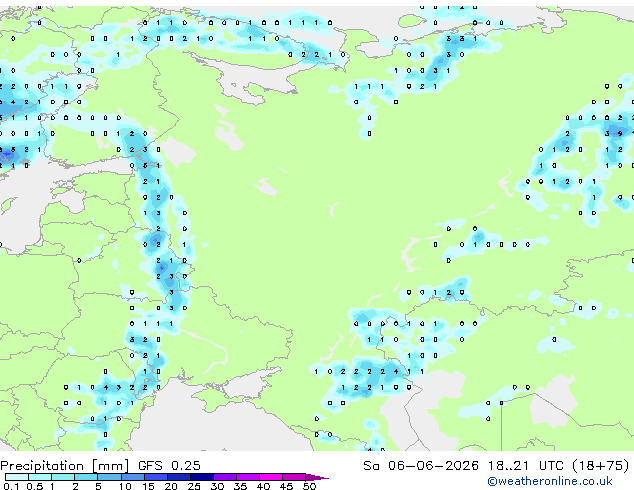634x490 pixels.
Task: Open the weatheronline.co.uk copyright link
Action: tap(550, 482)
